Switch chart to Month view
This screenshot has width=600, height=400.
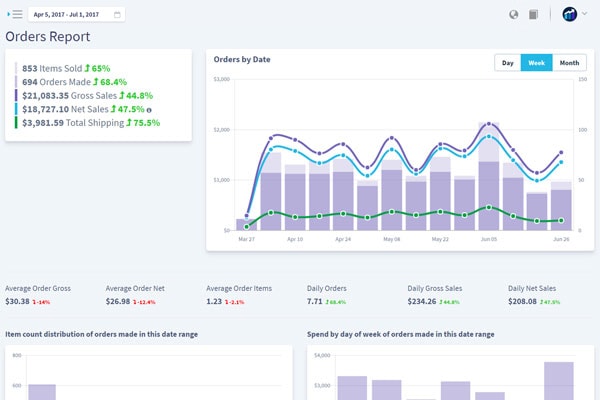point(569,63)
